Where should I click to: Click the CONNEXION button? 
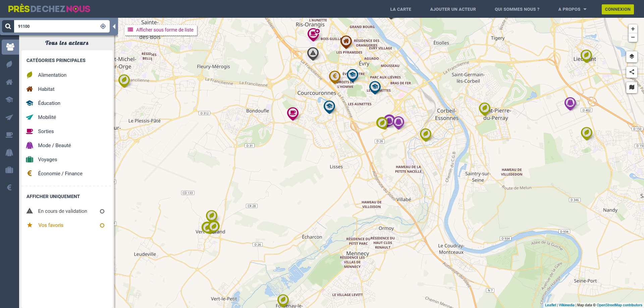pos(618,9)
